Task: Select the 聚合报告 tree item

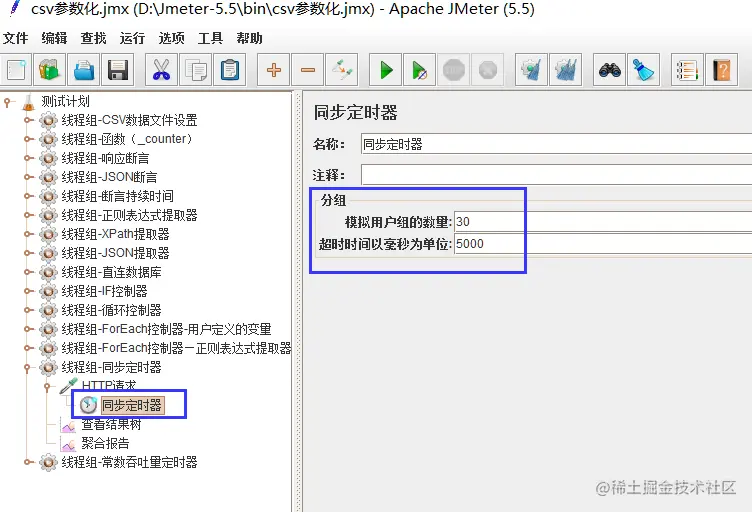Action: coord(105,443)
